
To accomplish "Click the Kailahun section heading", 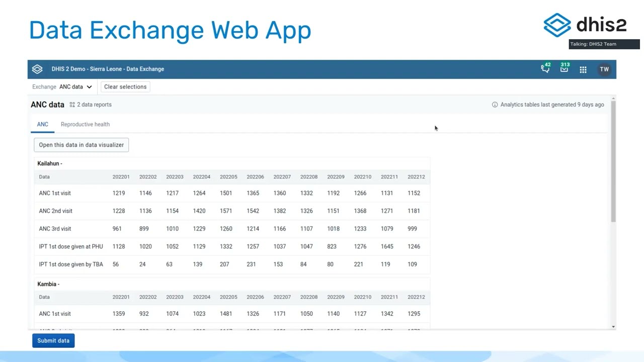I will [x=50, y=163].
